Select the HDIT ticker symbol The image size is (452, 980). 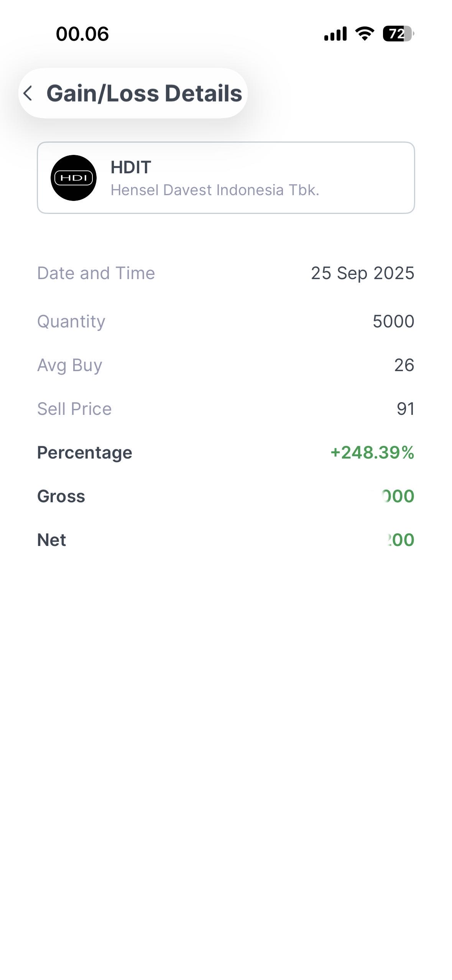131,167
